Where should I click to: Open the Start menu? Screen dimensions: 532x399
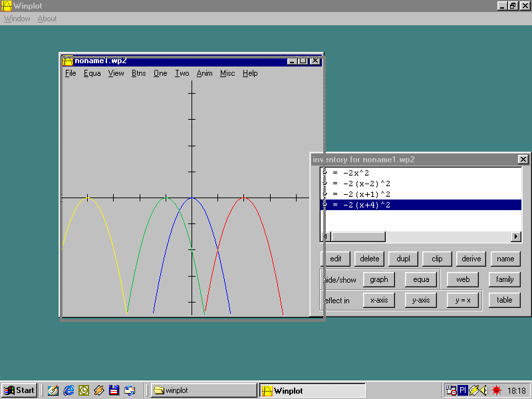19,390
